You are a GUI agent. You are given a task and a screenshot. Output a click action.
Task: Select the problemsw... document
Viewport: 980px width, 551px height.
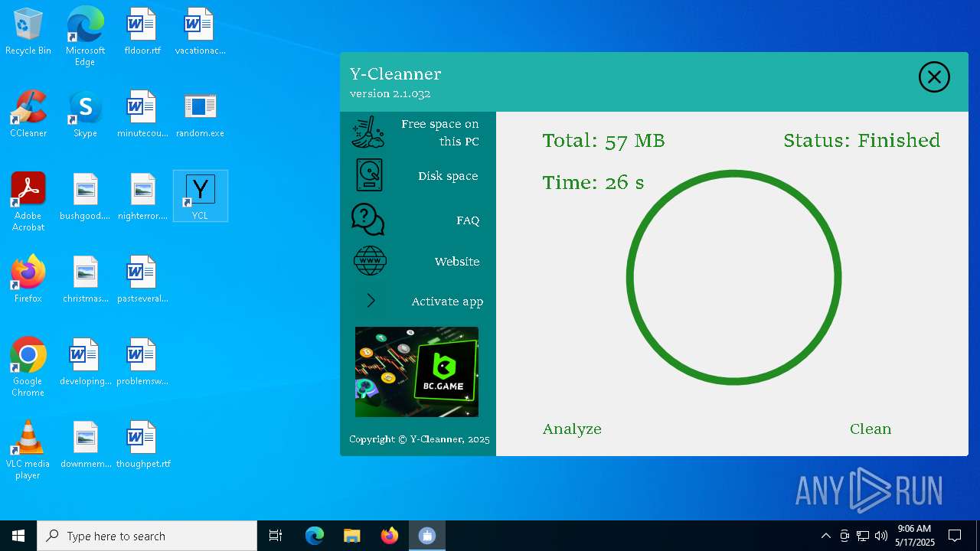[142, 363]
